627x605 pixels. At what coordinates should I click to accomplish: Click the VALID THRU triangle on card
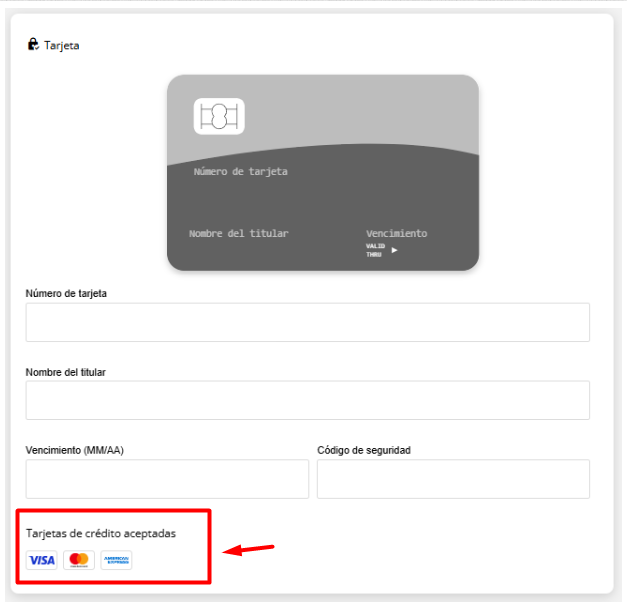[394, 250]
